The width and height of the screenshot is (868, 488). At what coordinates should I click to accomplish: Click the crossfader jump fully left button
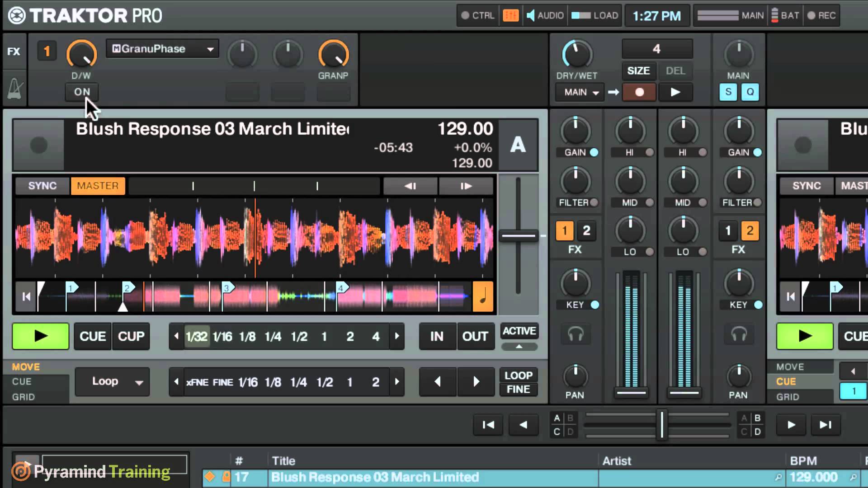pyautogui.click(x=488, y=425)
